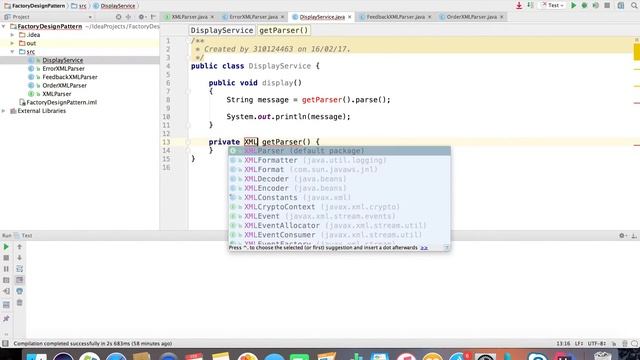The image size is (640, 360).
Task: Toggle Pin Tab icon in Run panel
Action: pos(6,318)
